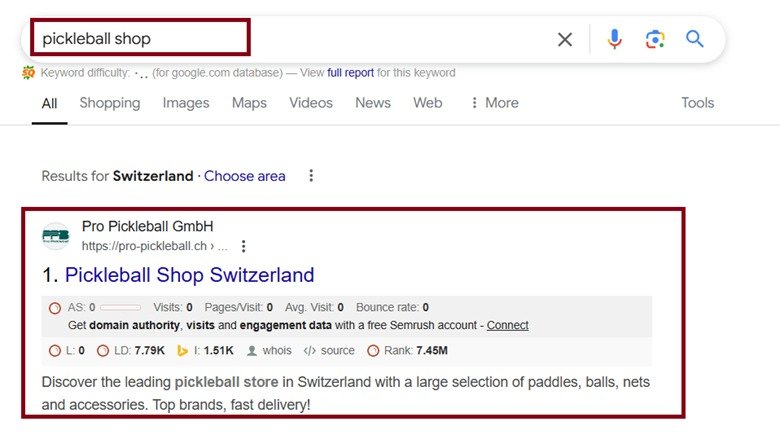This screenshot has width=780, height=435.
Task: Click the Pro Pickleball site favicon
Action: pyautogui.click(x=56, y=236)
